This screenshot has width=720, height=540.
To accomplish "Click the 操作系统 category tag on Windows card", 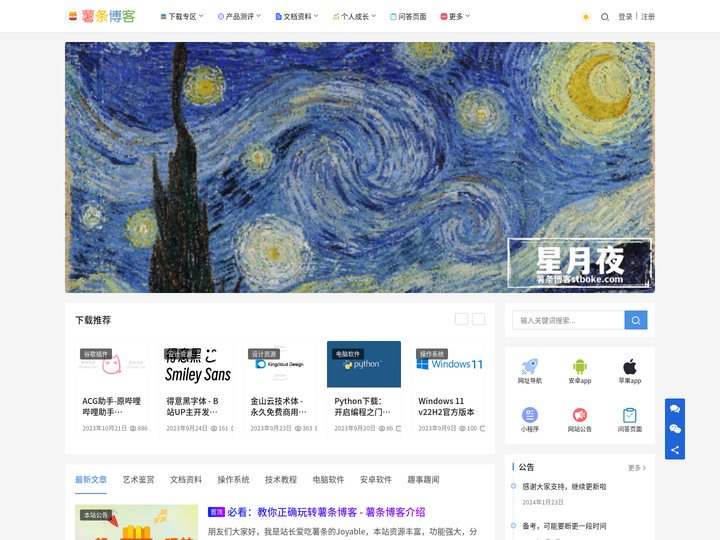I will [432, 354].
